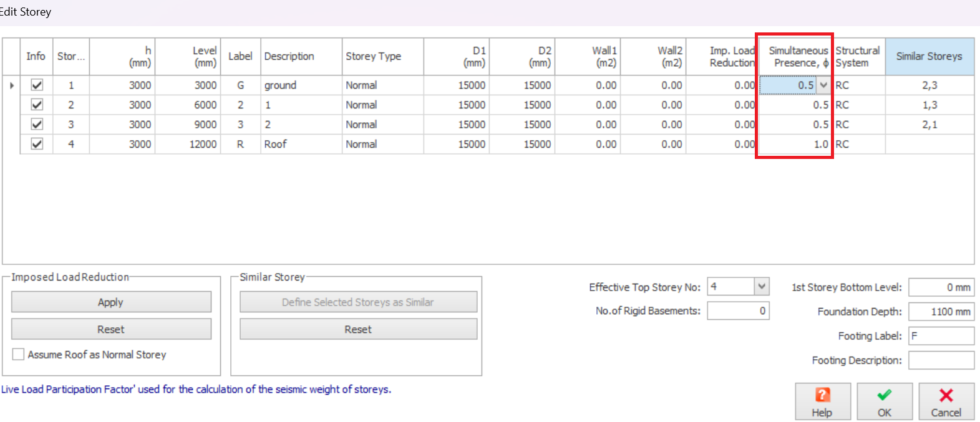Expand the Effective Top Storey No dropdown
The image size is (980, 422).
761,287
